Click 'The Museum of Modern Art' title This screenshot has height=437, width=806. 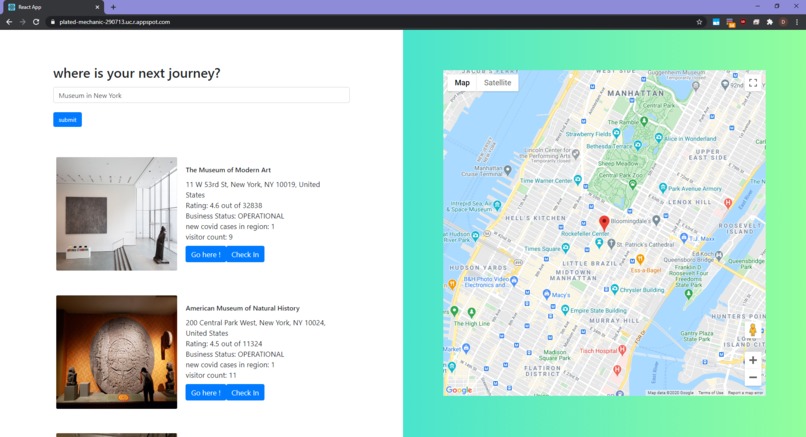(228, 170)
